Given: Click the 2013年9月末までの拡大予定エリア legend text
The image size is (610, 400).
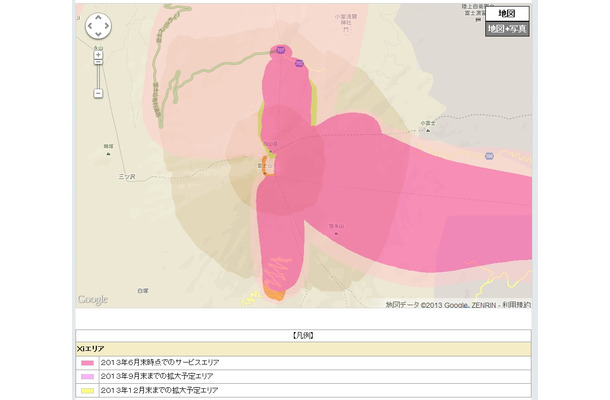Looking at the screenshot, I should pos(157,377).
